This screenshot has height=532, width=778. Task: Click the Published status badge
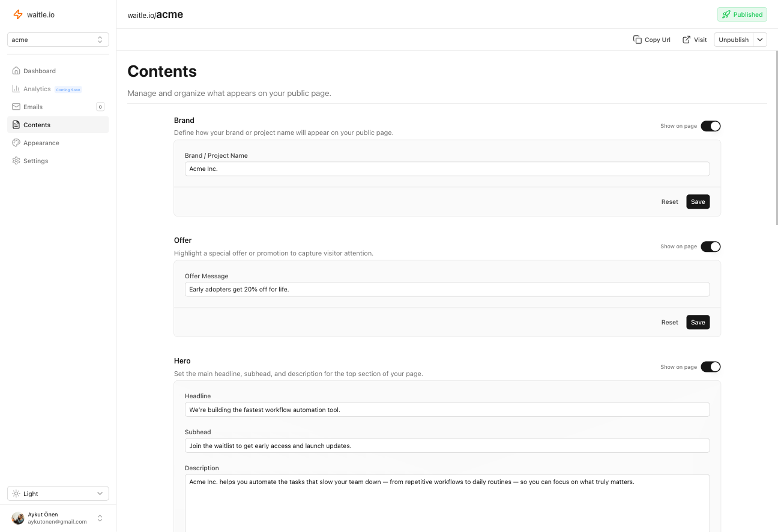[742, 14]
